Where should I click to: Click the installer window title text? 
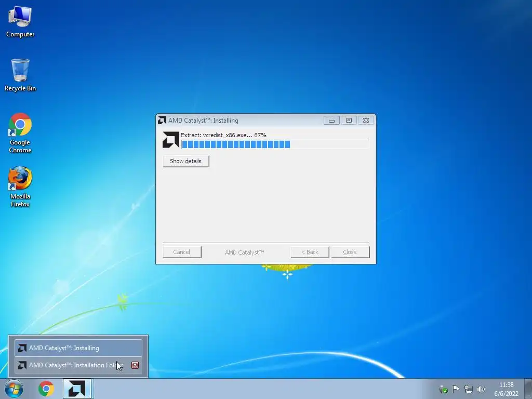point(203,121)
